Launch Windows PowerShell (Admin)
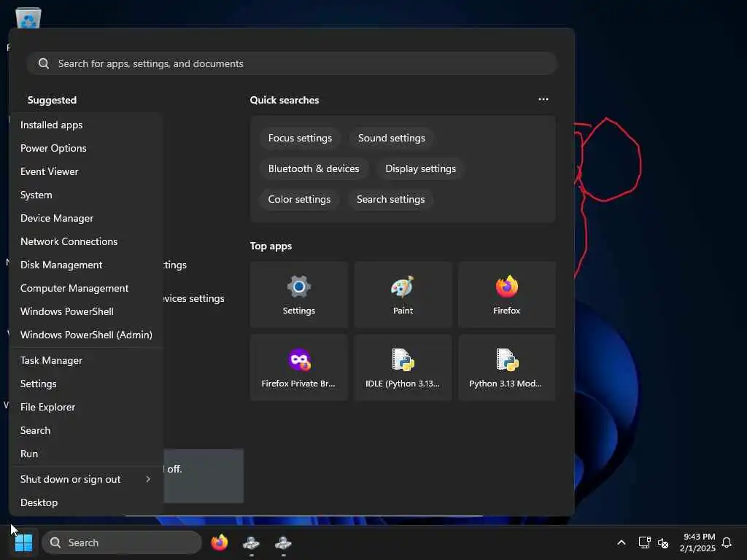The height and width of the screenshot is (560, 747). click(86, 335)
